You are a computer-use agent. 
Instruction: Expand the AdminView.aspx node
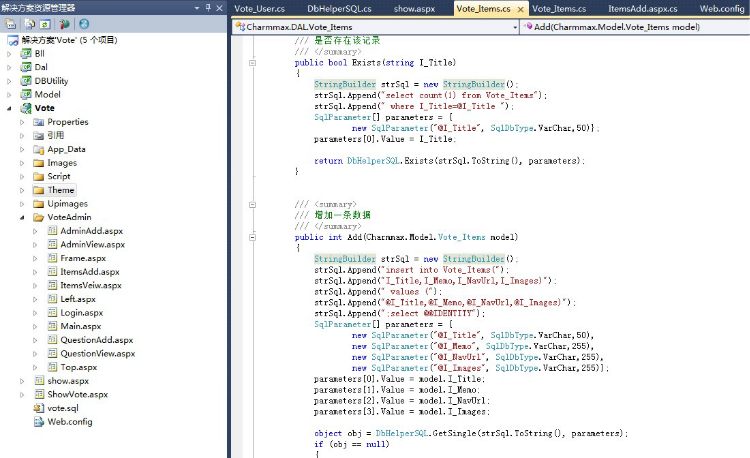[x=35, y=245]
